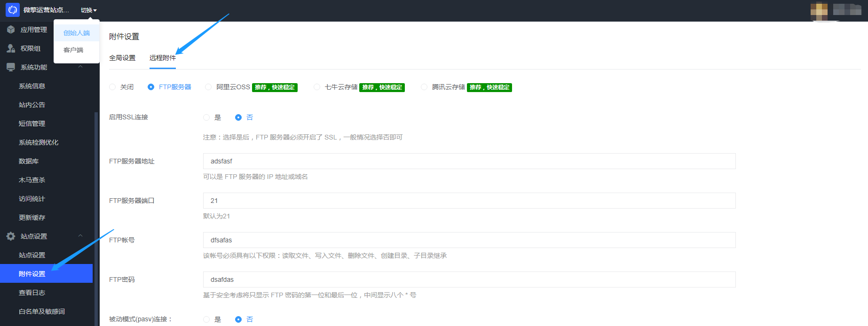Click the 阿里云OSS green 推荐 badge

[275, 87]
